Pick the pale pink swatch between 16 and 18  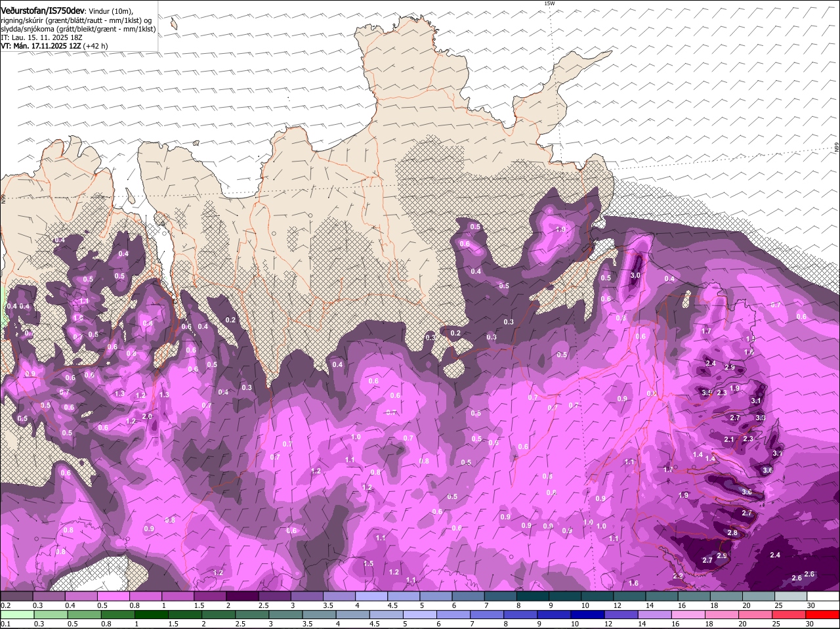click(x=688, y=615)
